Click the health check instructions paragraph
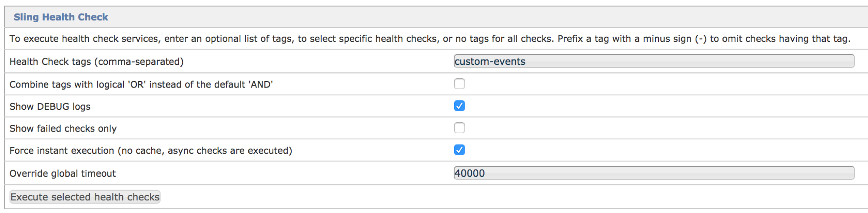 point(430,39)
